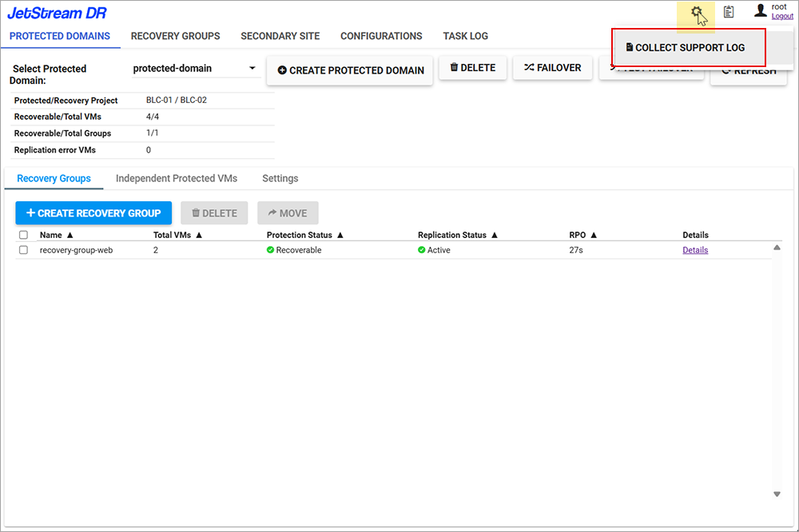Viewport: 799px width, 532px height.
Task: Open Details link for recovery-group-web
Action: point(695,250)
